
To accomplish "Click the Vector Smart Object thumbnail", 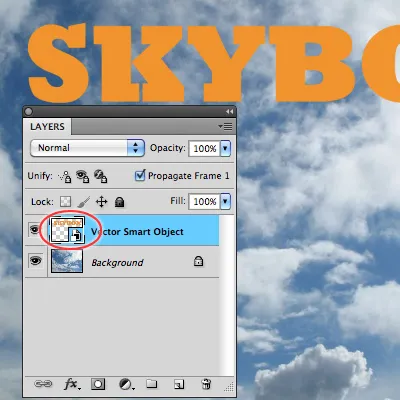I will coord(67,230).
